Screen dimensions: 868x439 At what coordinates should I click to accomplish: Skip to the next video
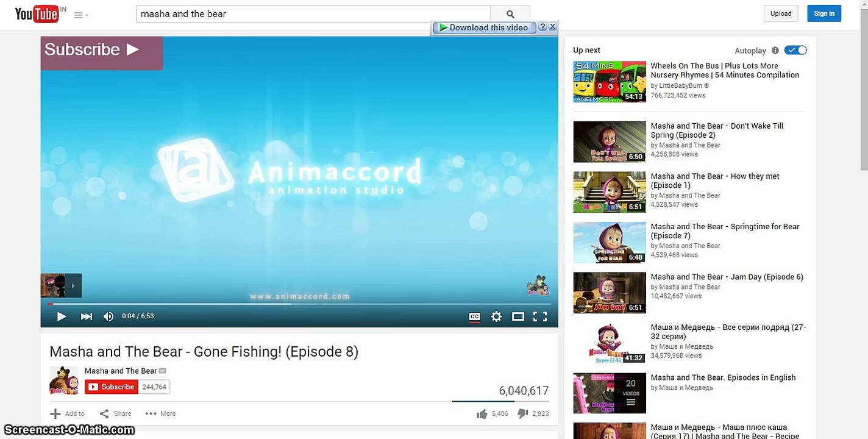[x=87, y=316]
